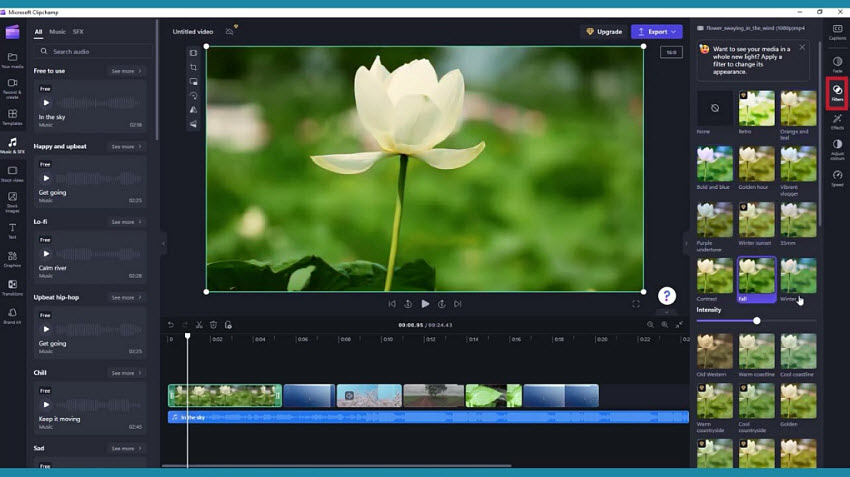Image resolution: width=850 pixels, height=477 pixels.
Task: Skip to the start of the video
Action: pos(392,304)
